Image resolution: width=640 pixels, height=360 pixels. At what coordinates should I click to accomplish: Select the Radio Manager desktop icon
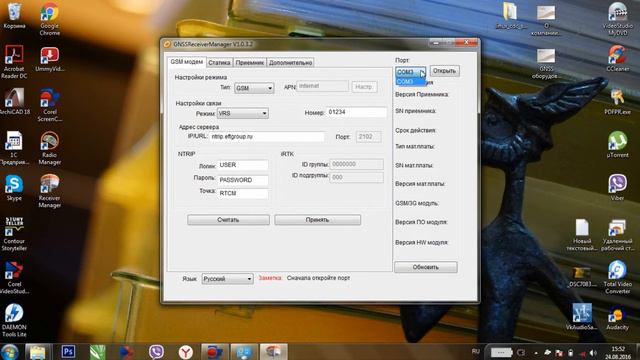49,148
